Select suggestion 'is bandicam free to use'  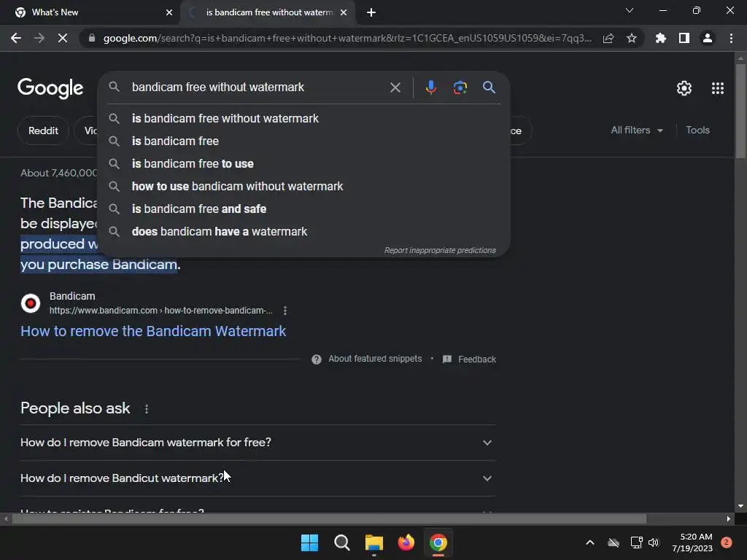pos(303,164)
